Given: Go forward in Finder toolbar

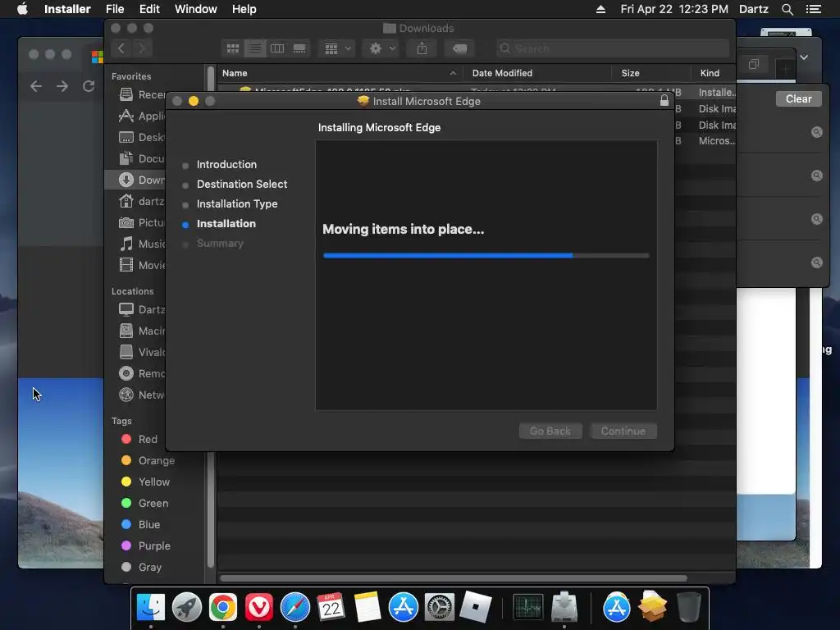Looking at the screenshot, I should [x=142, y=48].
